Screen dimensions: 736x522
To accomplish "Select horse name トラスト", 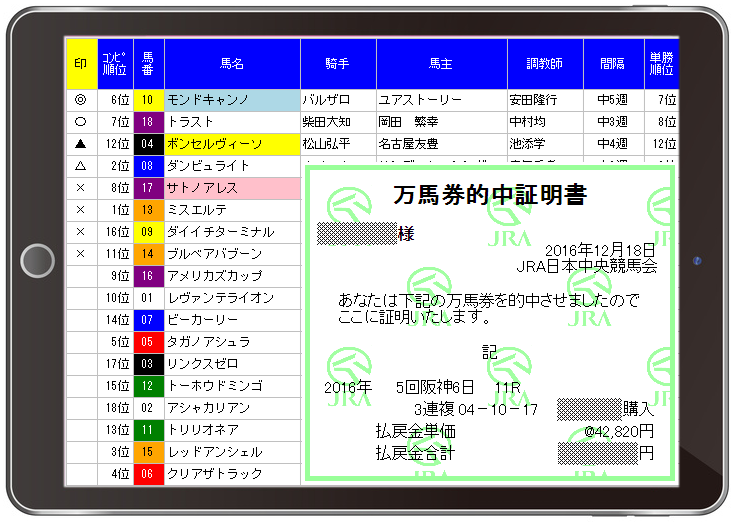I will pyautogui.click(x=232, y=122).
